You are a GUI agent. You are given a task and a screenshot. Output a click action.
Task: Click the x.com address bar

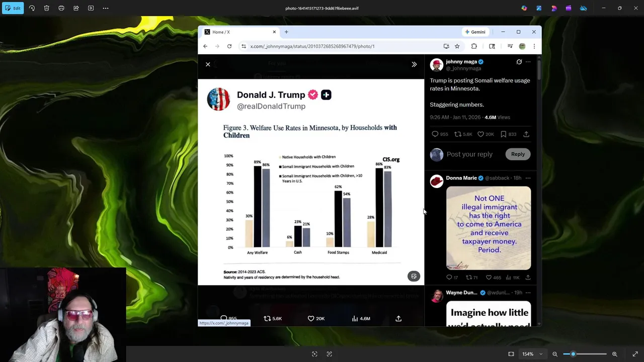coord(342,46)
